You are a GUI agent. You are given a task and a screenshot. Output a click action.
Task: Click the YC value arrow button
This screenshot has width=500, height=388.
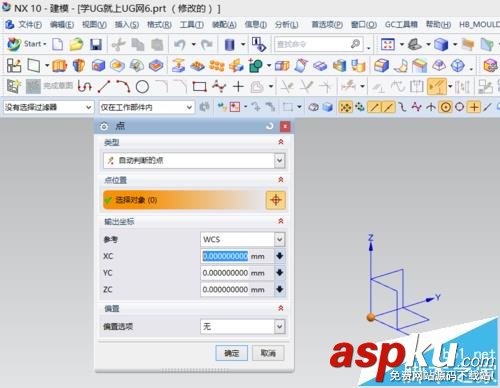[280, 273]
